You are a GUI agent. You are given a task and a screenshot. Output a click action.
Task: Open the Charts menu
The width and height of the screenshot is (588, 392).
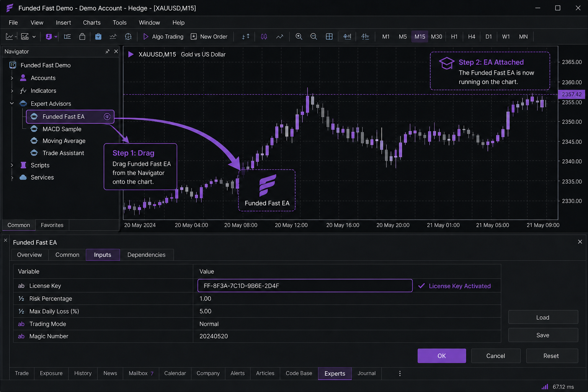point(92,23)
